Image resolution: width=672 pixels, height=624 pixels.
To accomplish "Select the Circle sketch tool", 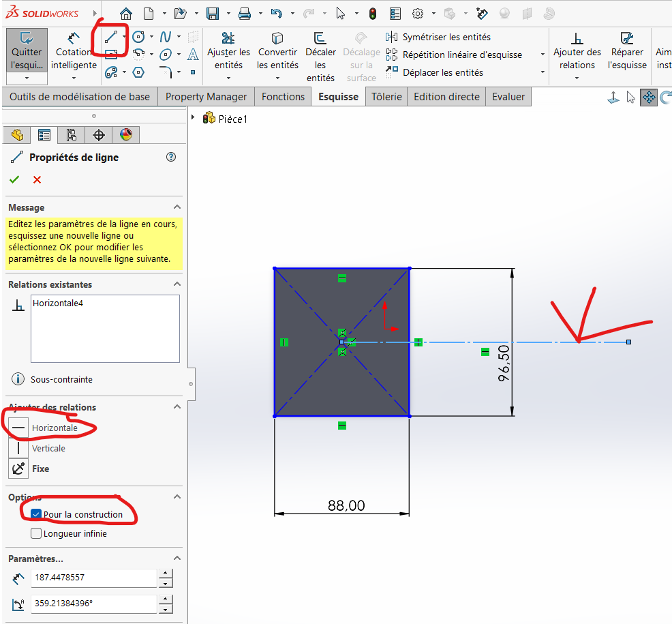I will [138, 37].
